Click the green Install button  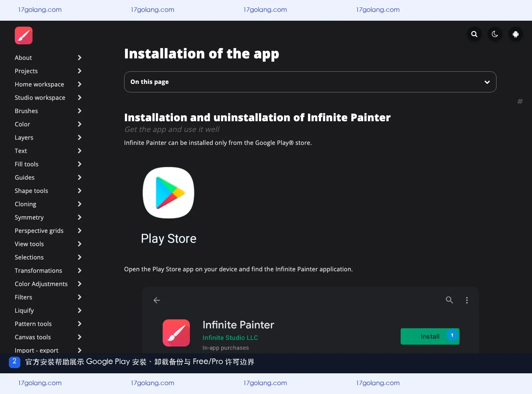click(x=430, y=336)
